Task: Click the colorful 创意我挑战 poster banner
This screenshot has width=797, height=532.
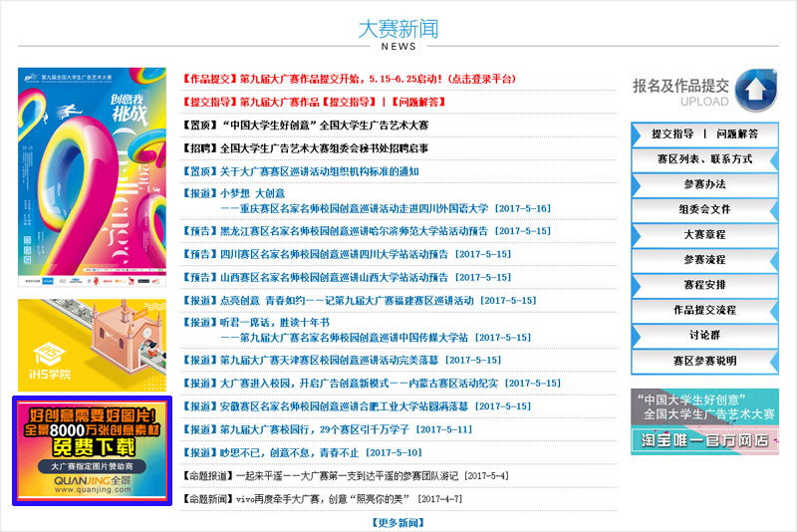Action: tap(90, 178)
